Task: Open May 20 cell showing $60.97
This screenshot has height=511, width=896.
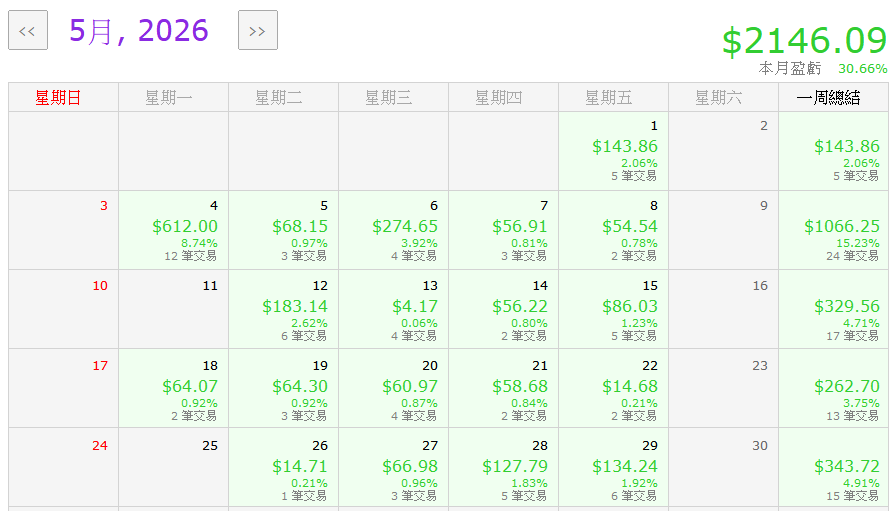Action: (x=393, y=390)
